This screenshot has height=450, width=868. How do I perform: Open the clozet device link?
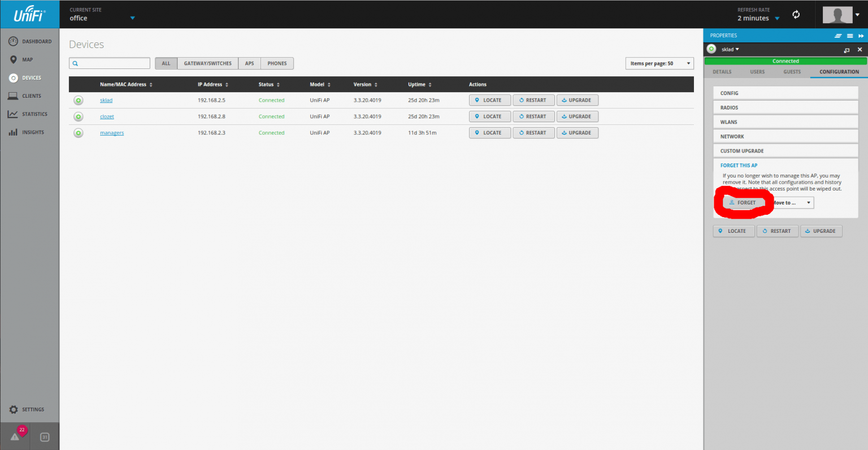click(x=107, y=116)
